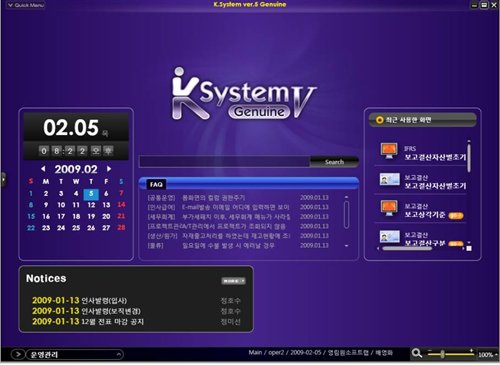Select day 14 in the calendar
Viewport: 500px width, 365px height.
121,205
